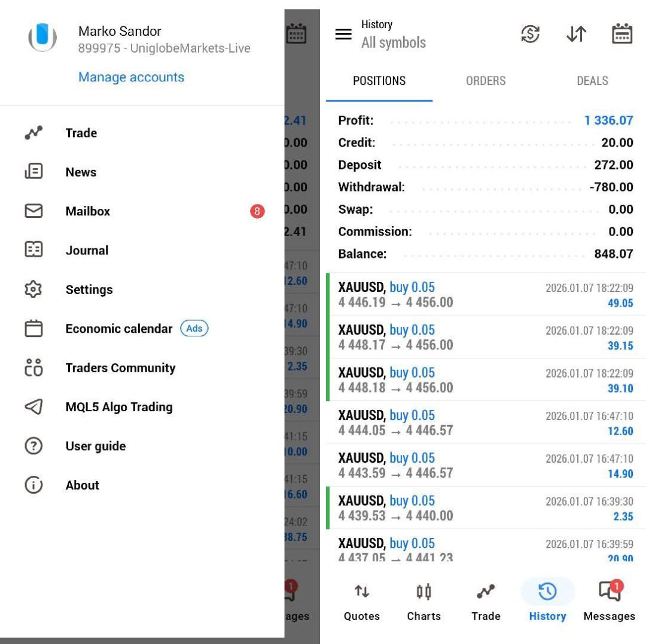The width and height of the screenshot is (646, 644).
Task: Tap the Balance value 848.07
Action: pyautogui.click(x=614, y=254)
